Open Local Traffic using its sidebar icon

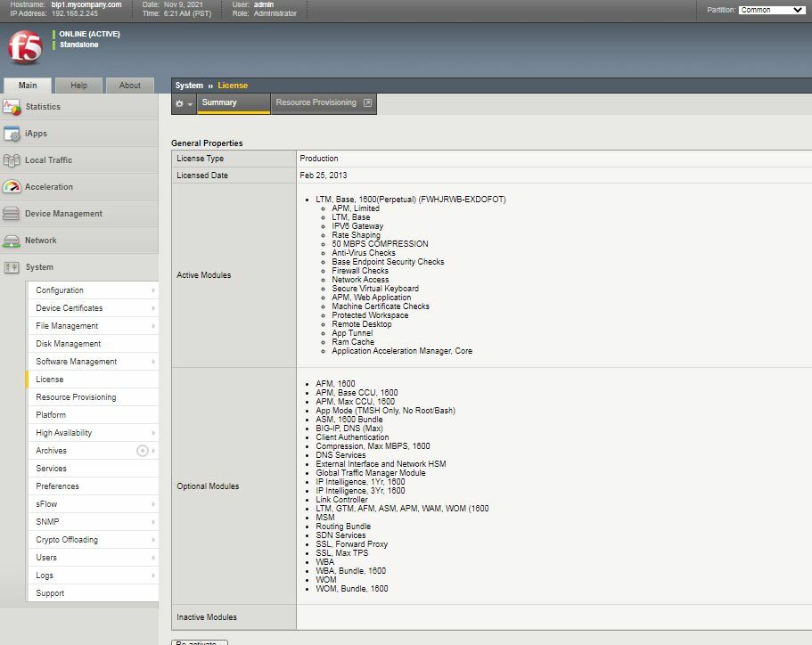13,159
